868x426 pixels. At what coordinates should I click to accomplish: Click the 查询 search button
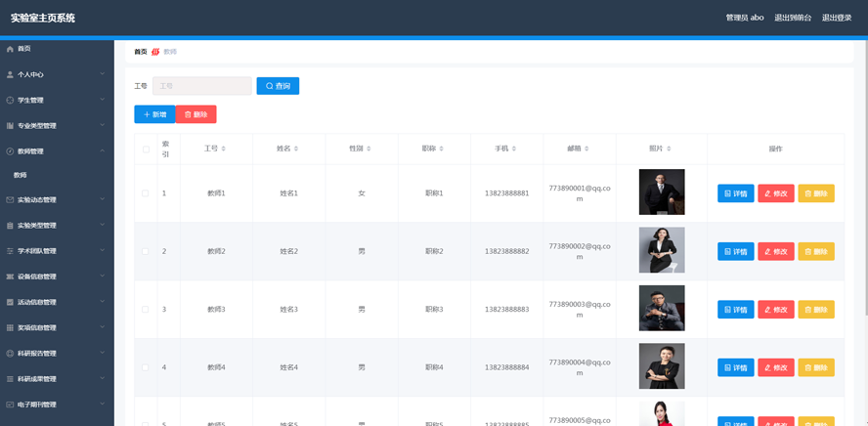278,86
